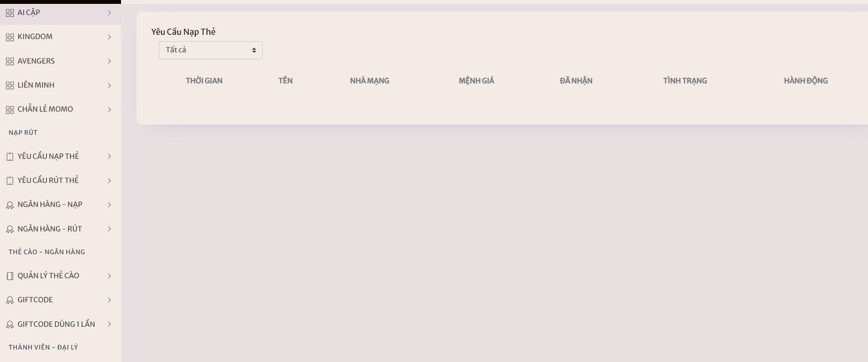Click the badge icon beside GIFTCODE DÙNG 1 LẦN
The height and width of the screenshot is (362, 868).
[x=10, y=325]
